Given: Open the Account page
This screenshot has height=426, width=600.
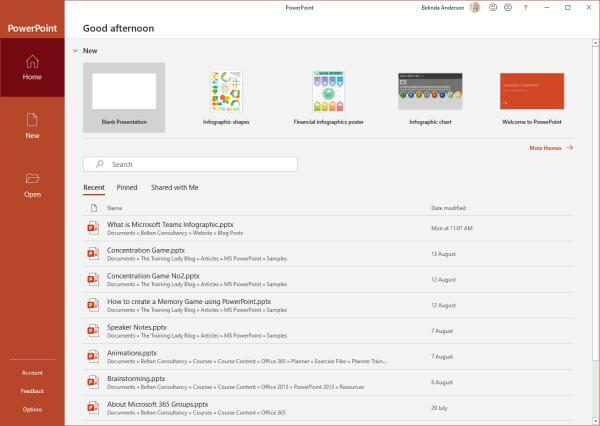Looking at the screenshot, I should pos(32,372).
